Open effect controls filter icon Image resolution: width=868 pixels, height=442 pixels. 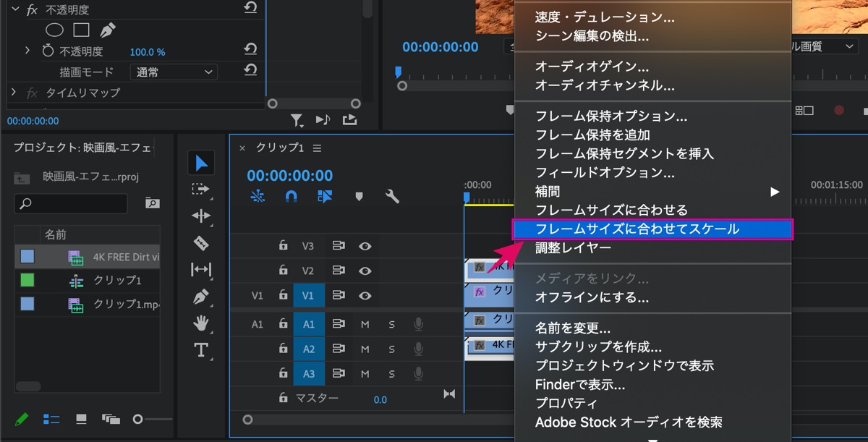coord(297,120)
